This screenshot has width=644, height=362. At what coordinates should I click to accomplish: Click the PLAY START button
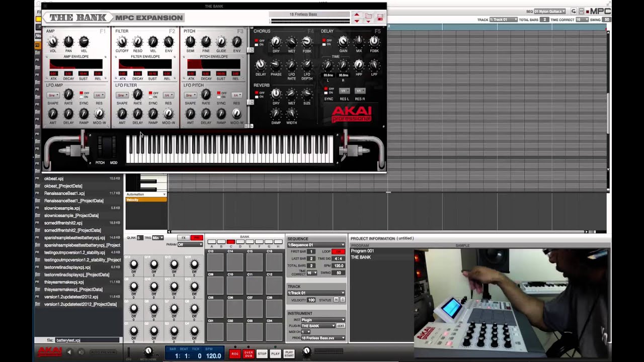[289, 354]
